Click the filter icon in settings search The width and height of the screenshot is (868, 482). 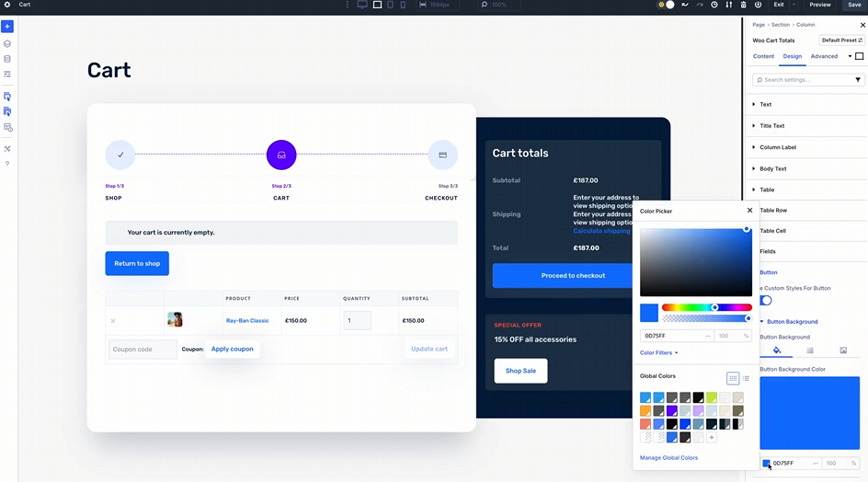coord(858,80)
